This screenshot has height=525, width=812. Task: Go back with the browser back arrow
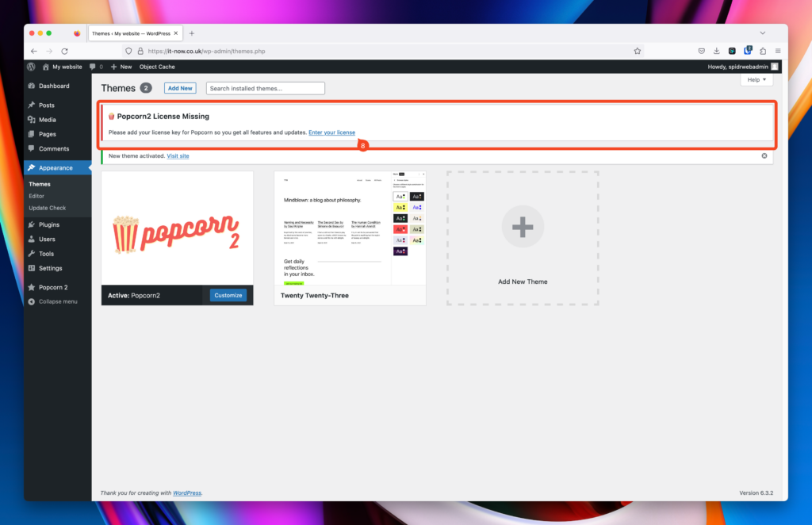pos(33,52)
